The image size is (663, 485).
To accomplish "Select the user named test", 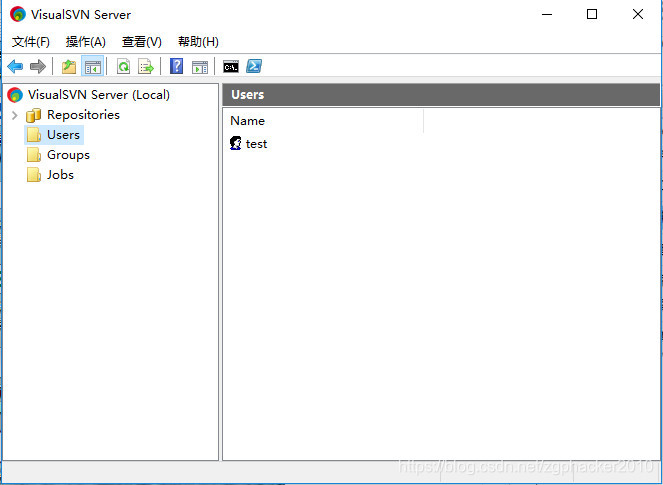I will 256,144.
